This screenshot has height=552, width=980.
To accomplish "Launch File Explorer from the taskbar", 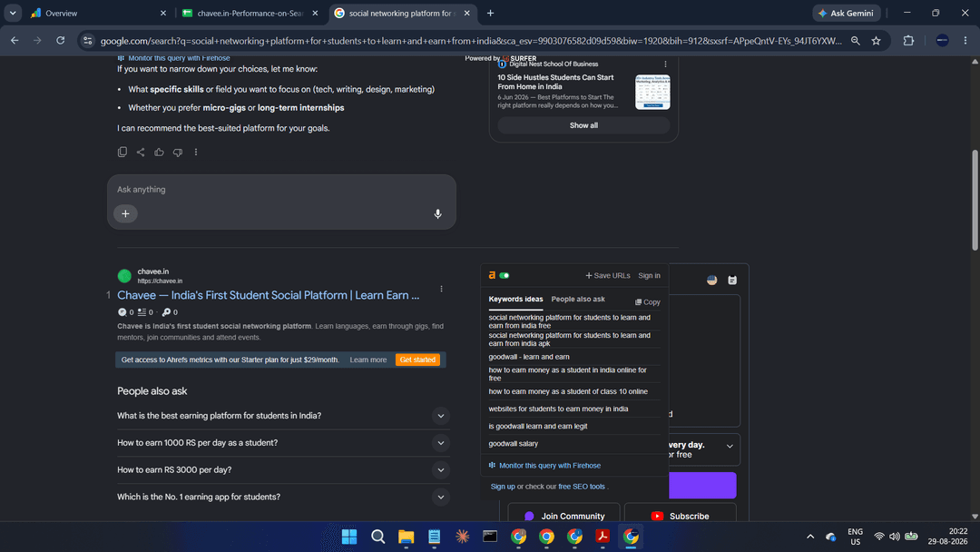I will coord(407,537).
